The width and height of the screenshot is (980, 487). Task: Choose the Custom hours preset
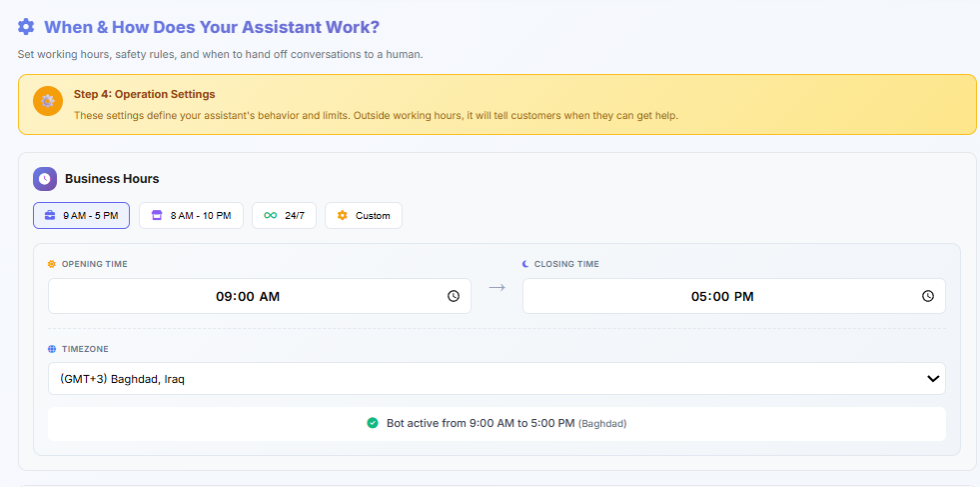tap(364, 215)
